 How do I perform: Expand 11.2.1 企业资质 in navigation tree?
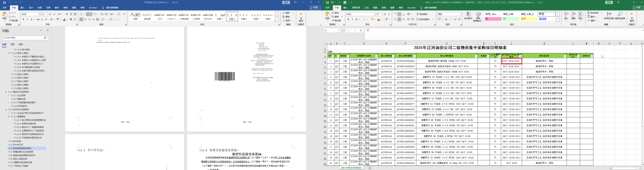tap(9, 95)
